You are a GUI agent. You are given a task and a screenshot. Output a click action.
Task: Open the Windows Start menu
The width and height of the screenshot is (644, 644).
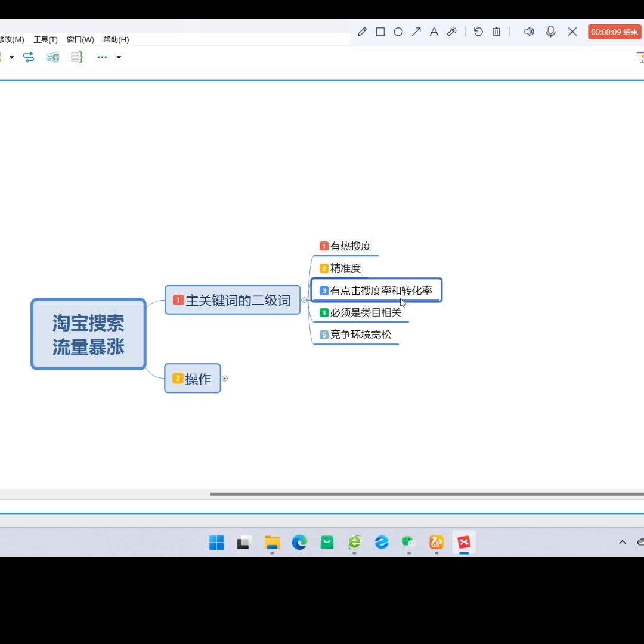216,543
